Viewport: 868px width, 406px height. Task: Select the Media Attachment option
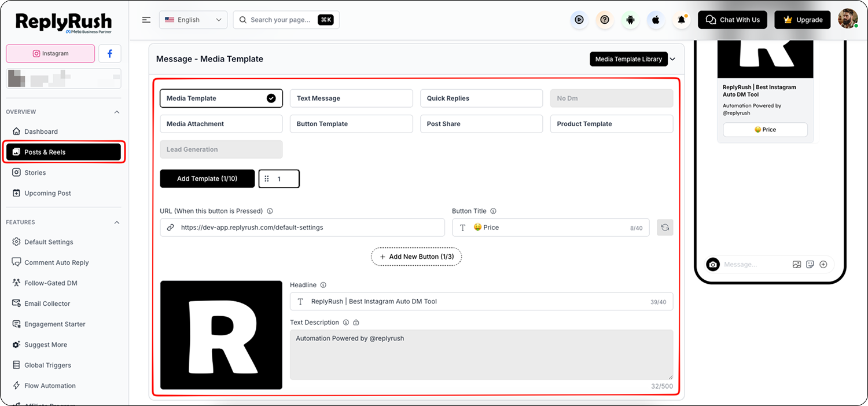click(x=221, y=124)
